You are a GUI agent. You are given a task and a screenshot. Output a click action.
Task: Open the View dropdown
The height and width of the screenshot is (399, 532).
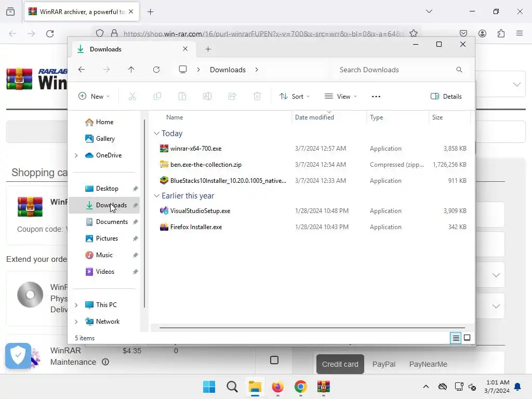tap(341, 96)
